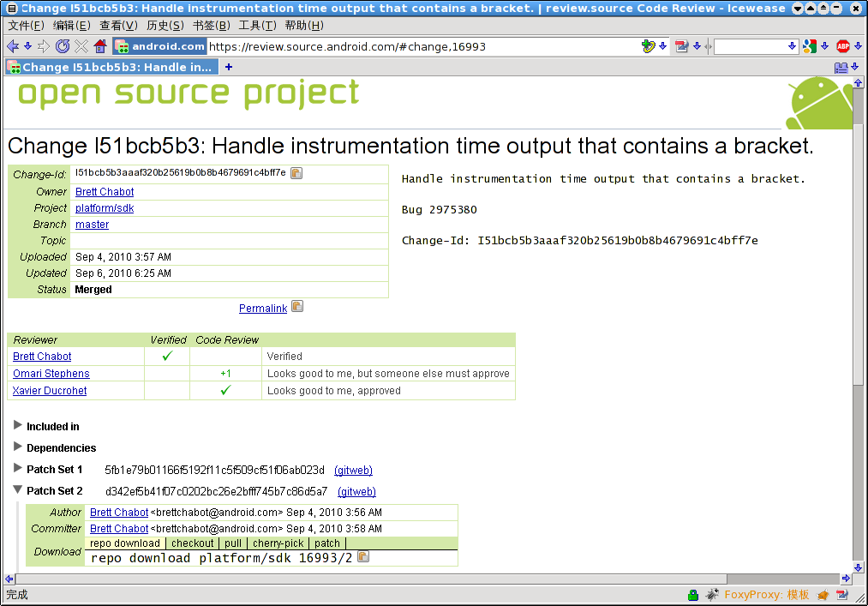Open reviewer Xavier Ducrohet link
The image size is (868, 606).
point(50,391)
